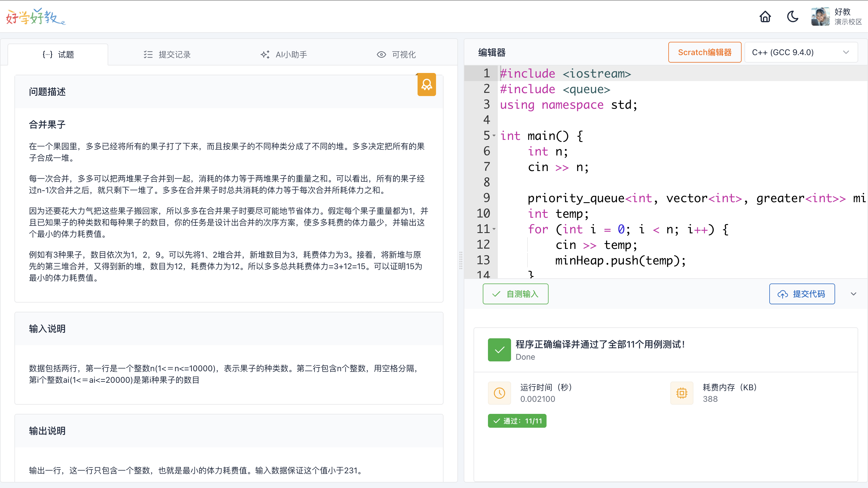Collapse code fold arrow at line 5
868x488 pixels.
tap(494, 136)
